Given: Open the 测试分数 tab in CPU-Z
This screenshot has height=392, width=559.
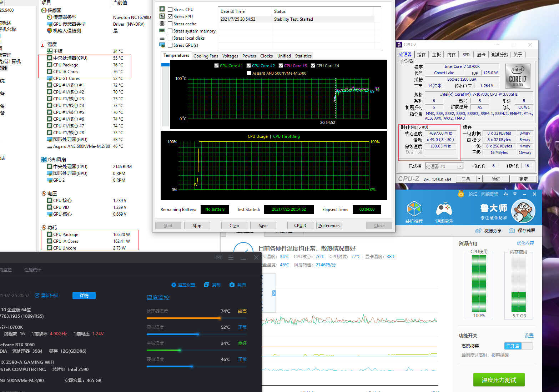Looking at the screenshot, I should 499,55.
